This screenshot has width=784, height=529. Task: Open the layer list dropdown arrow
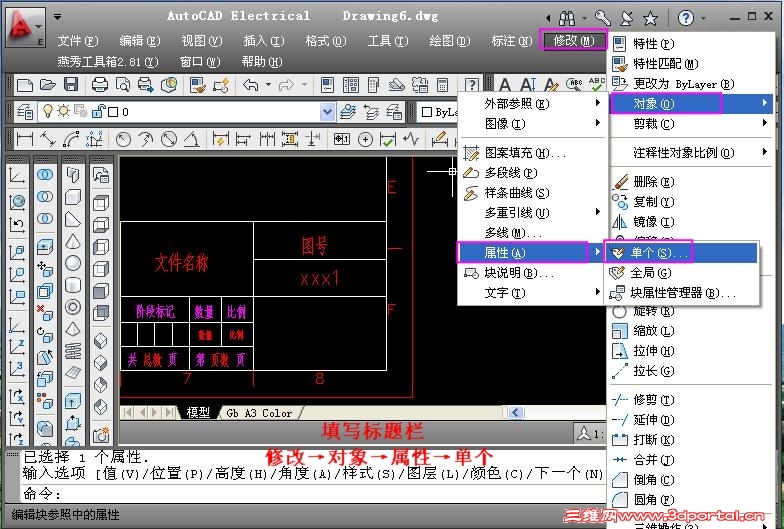(327, 112)
